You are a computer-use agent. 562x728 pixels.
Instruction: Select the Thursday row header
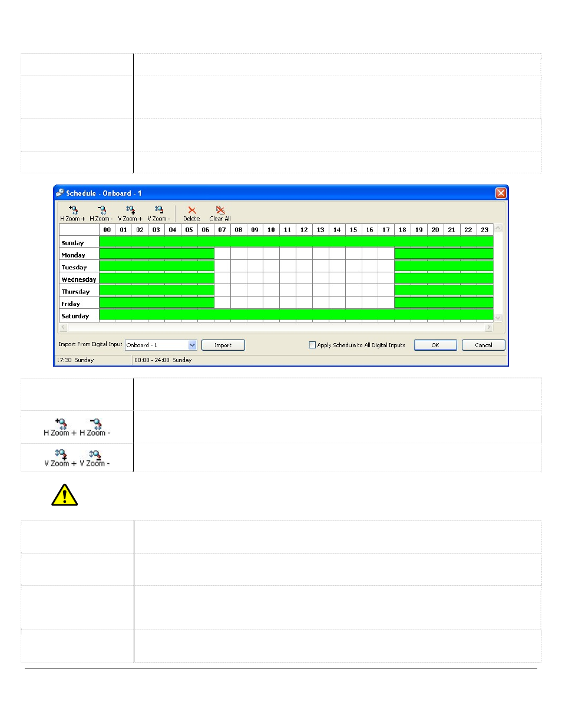(79, 292)
